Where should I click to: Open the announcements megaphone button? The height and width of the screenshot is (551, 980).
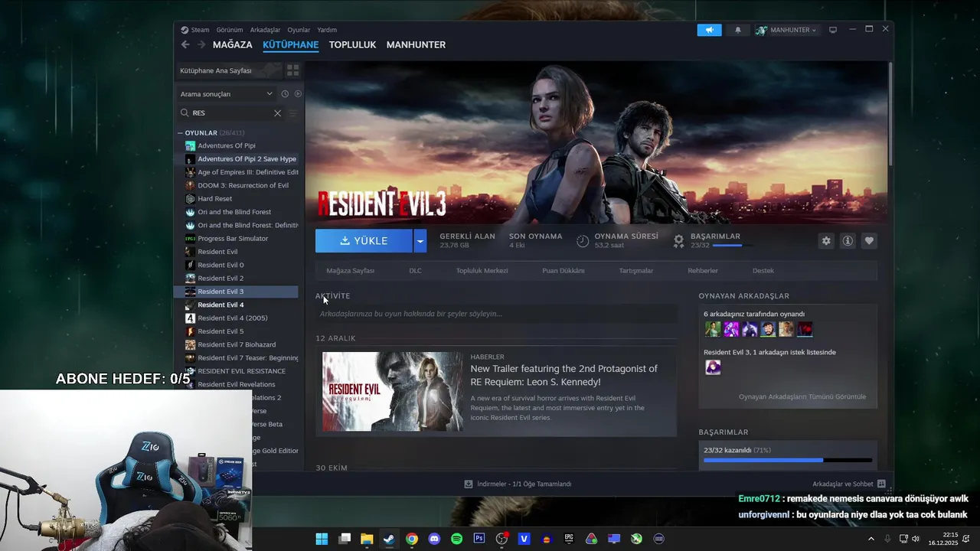[709, 30]
